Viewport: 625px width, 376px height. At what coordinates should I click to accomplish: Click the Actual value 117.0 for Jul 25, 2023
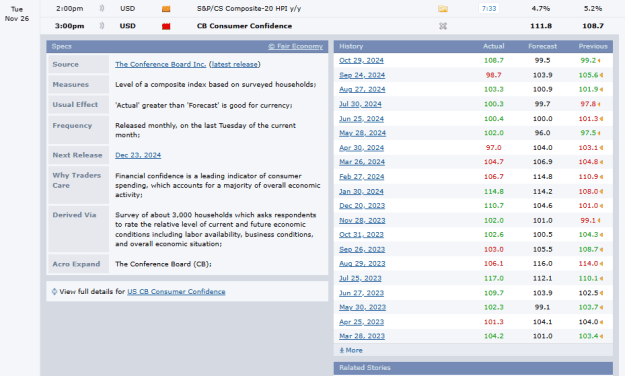click(x=493, y=279)
